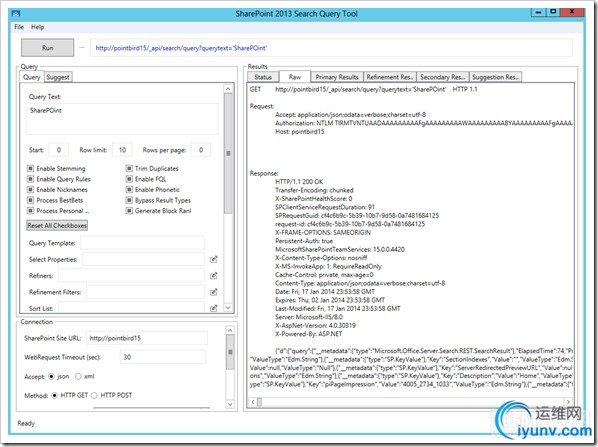Click 'X-Powered-By: ASP.NET' header line

(309, 334)
